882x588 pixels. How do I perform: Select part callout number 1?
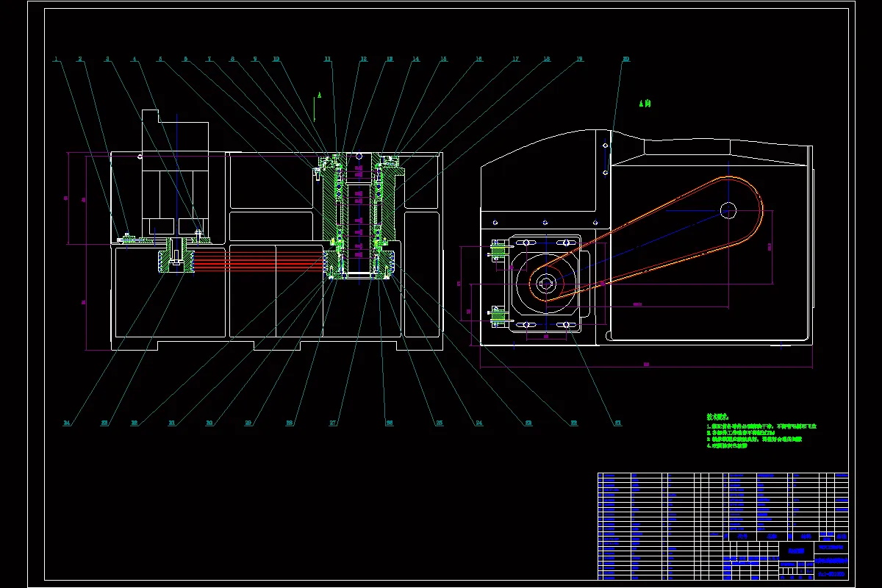coord(57,60)
